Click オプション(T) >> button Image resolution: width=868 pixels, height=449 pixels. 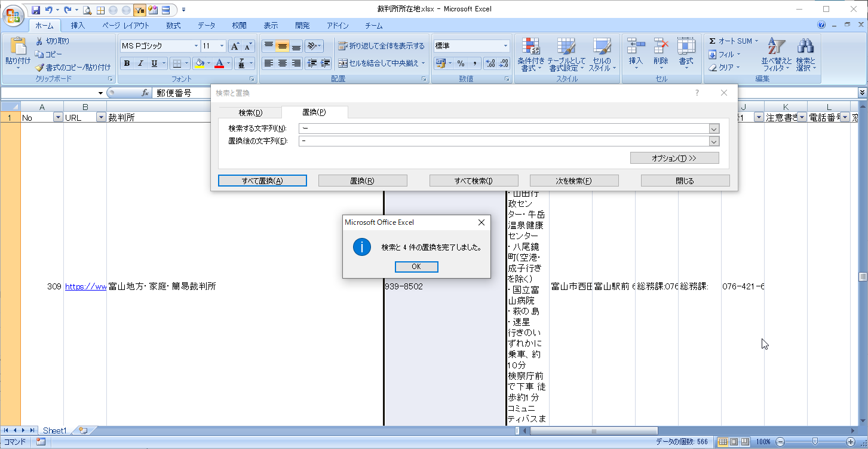click(x=674, y=158)
